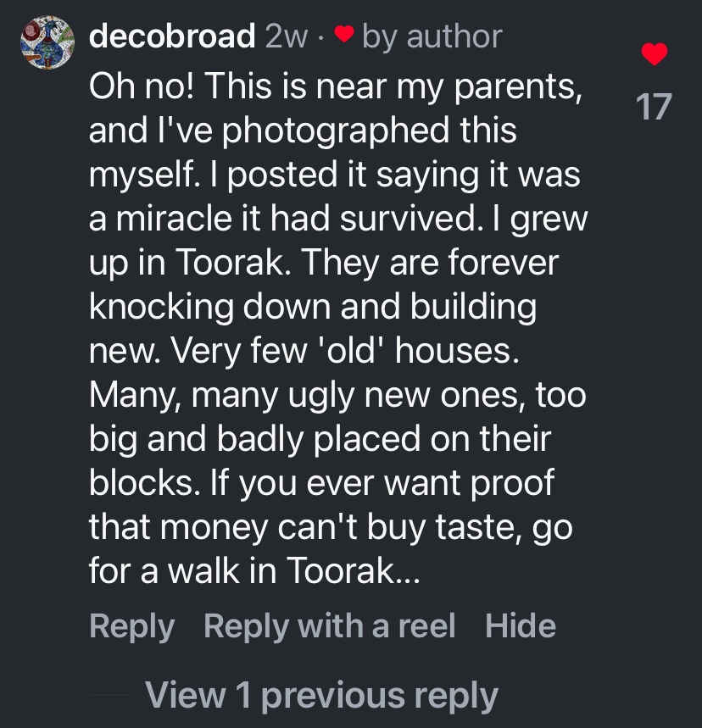This screenshot has width=702, height=728.
Task: Choose Reply with a reel
Action: (x=330, y=626)
